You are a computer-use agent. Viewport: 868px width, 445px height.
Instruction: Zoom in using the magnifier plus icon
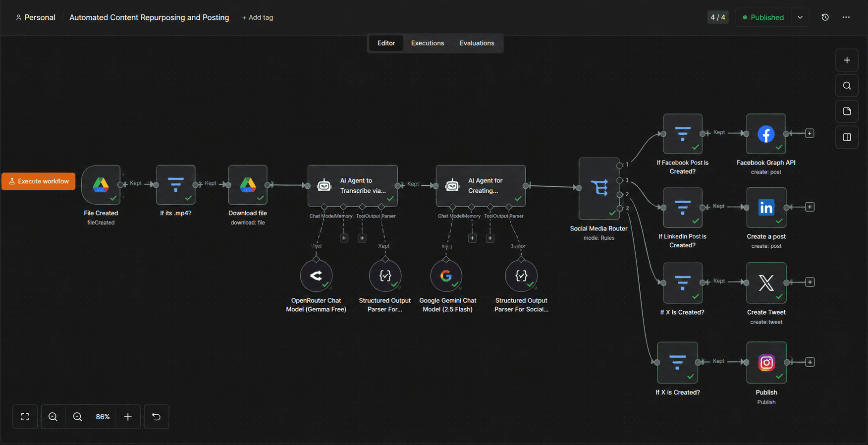click(53, 417)
